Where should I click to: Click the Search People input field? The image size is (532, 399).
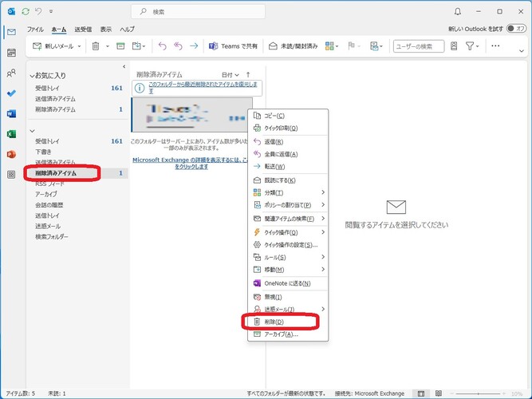click(419, 46)
